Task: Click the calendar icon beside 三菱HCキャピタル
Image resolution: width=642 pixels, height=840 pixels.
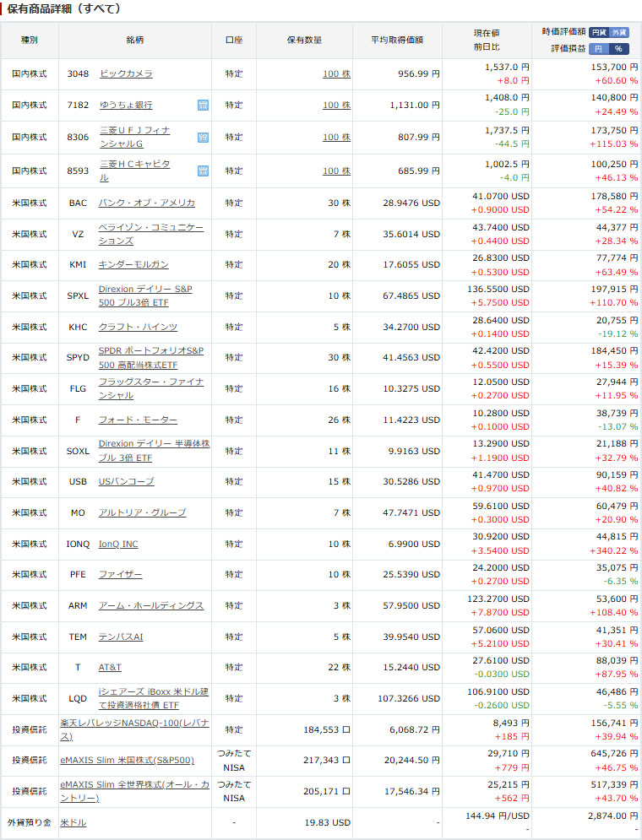Action: tap(203, 171)
